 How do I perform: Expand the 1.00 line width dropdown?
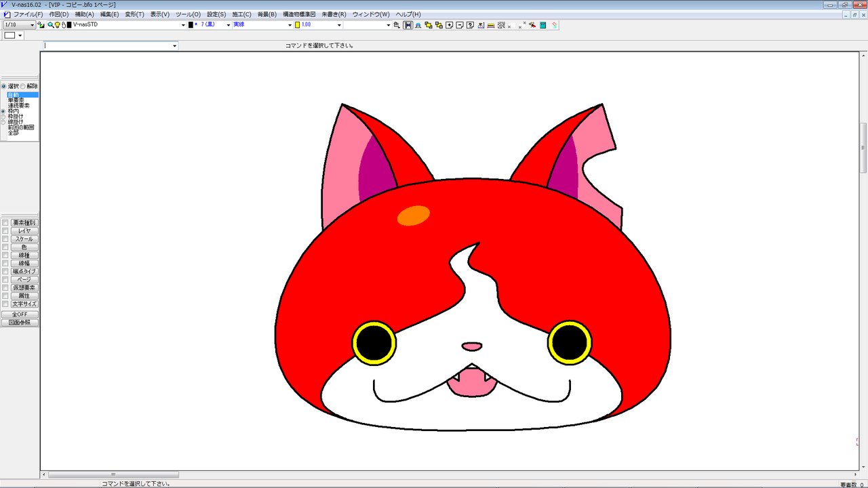tap(339, 25)
